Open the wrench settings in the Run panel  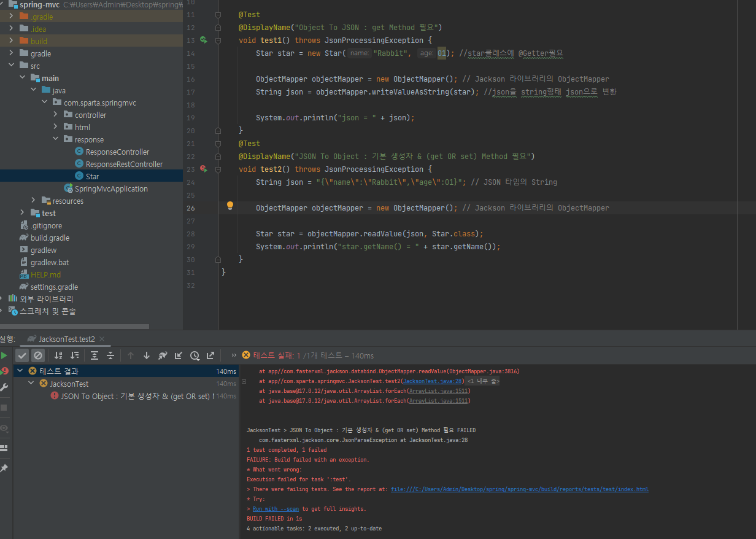tap(4, 387)
